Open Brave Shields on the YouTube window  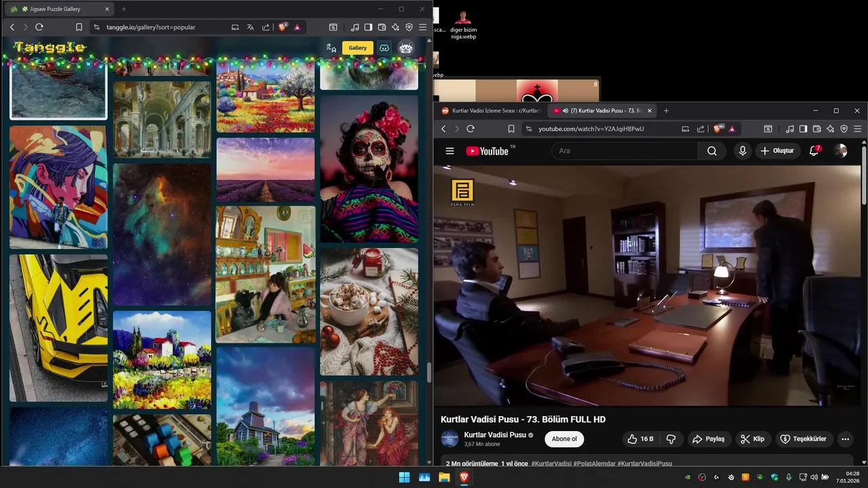point(717,129)
